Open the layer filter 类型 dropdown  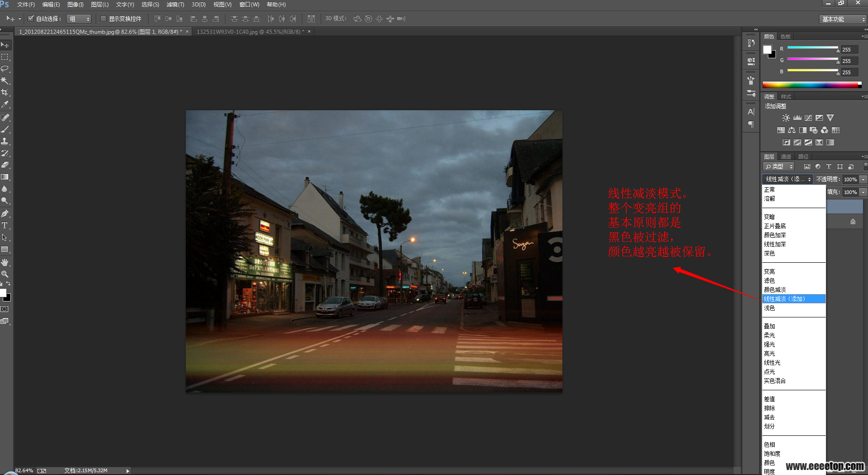[778, 167]
